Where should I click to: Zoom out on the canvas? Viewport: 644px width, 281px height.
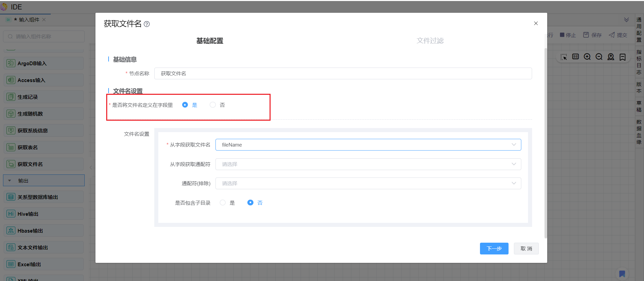point(599,57)
